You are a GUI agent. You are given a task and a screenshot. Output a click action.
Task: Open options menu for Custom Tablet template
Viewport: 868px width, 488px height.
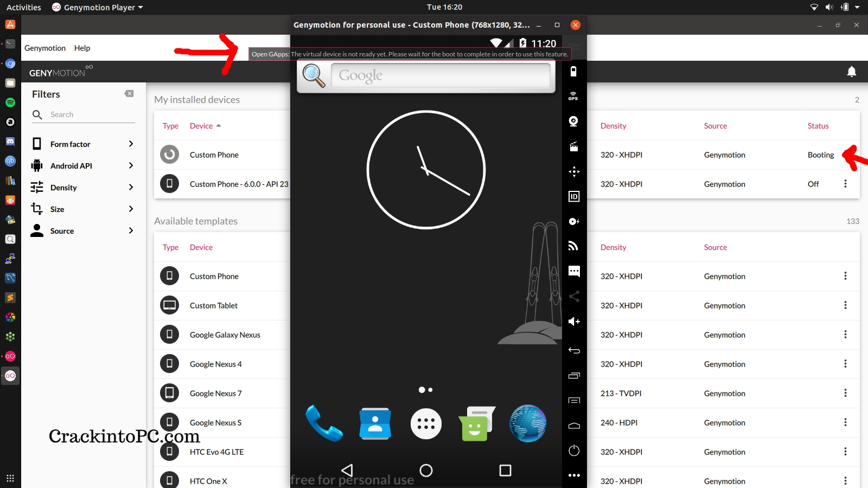coord(845,305)
